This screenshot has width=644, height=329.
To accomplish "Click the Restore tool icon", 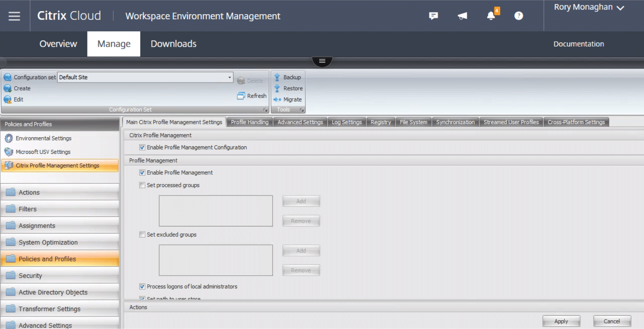I will point(277,88).
